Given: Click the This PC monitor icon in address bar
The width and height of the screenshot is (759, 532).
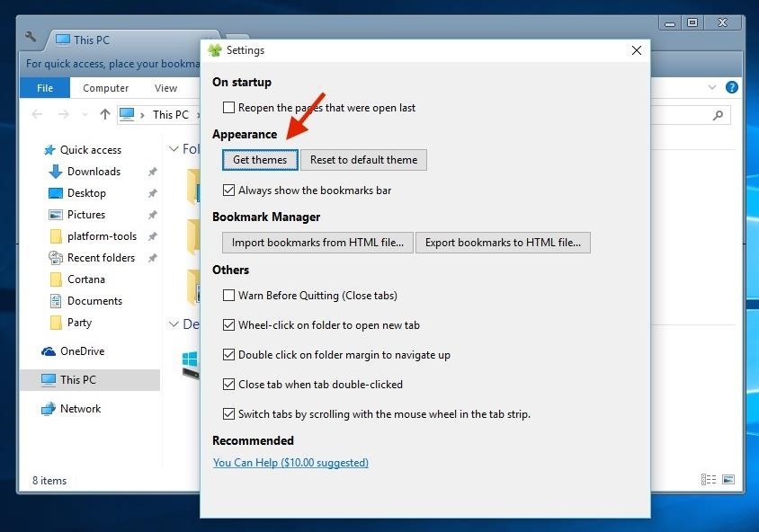Looking at the screenshot, I should tap(127, 114).
